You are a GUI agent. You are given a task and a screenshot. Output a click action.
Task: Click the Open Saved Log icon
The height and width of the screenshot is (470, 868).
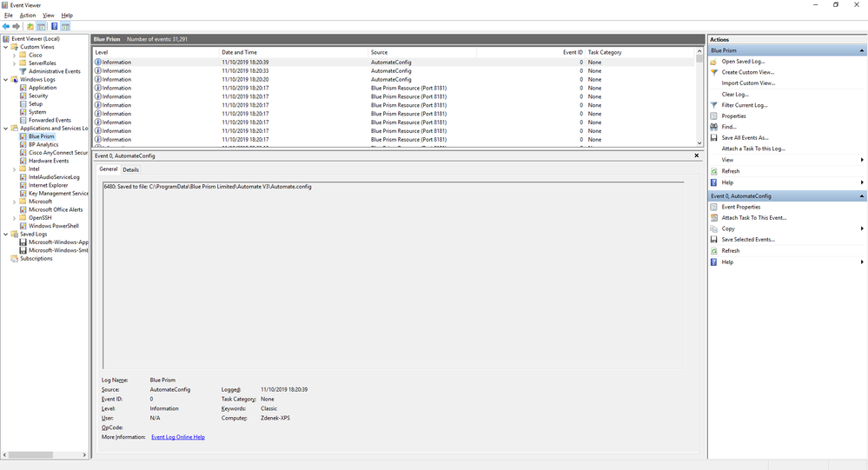coord(713,62)
